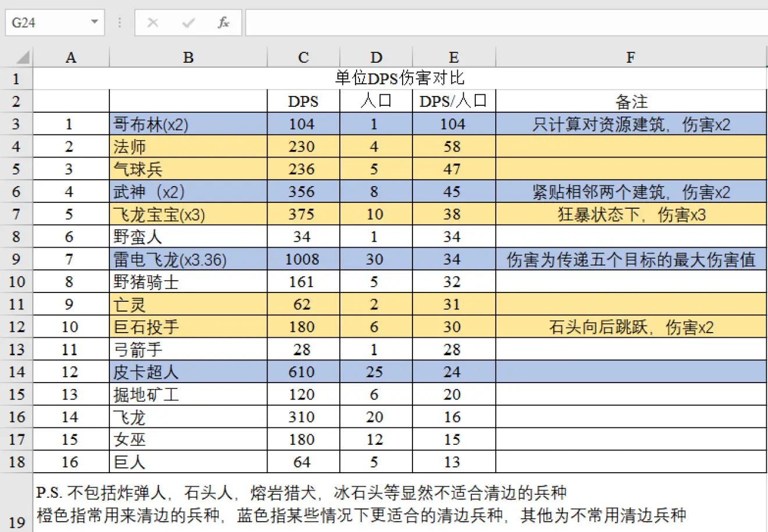Select row 9 header

click(16, 259)
